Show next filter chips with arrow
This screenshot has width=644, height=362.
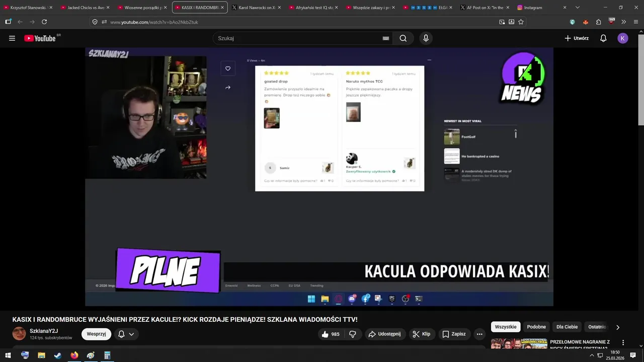(618, 327)
